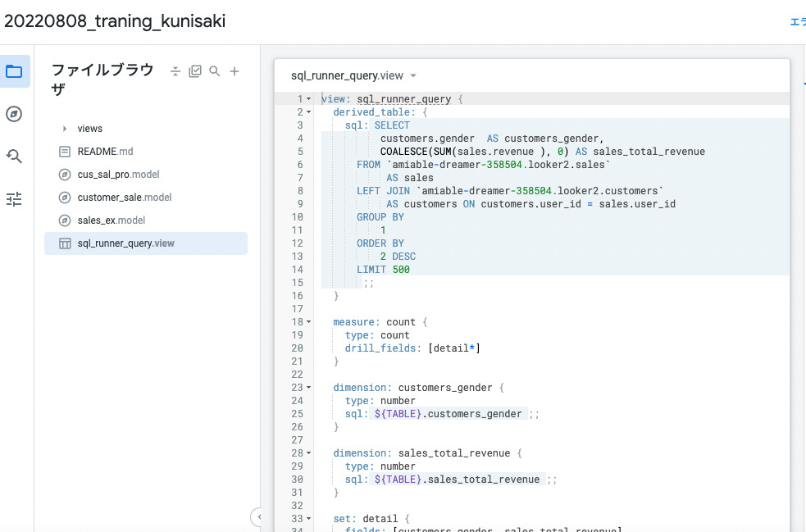This screenshot has height=532, width=806.
Task: Add a new file with the plus icon
Action: point(235,70)
